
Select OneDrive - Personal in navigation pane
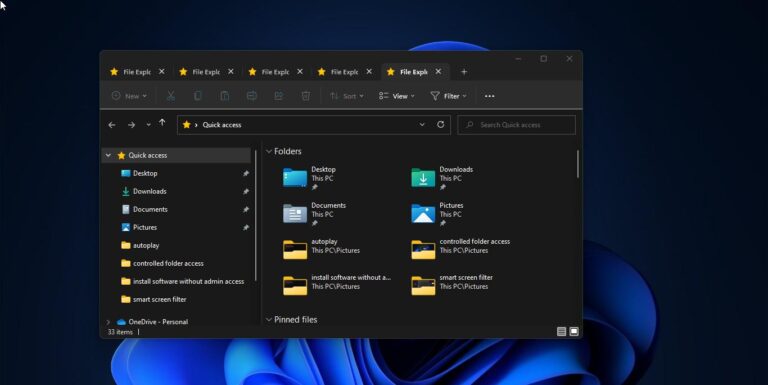[158, 322]
